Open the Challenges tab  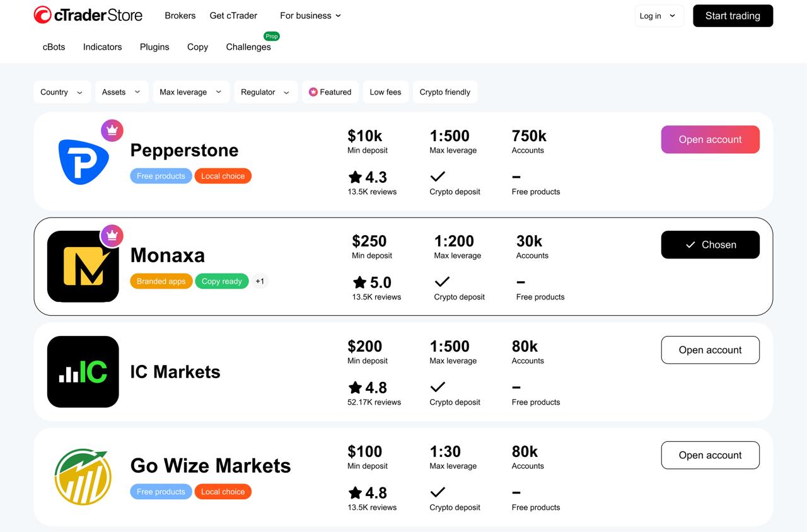248,47
